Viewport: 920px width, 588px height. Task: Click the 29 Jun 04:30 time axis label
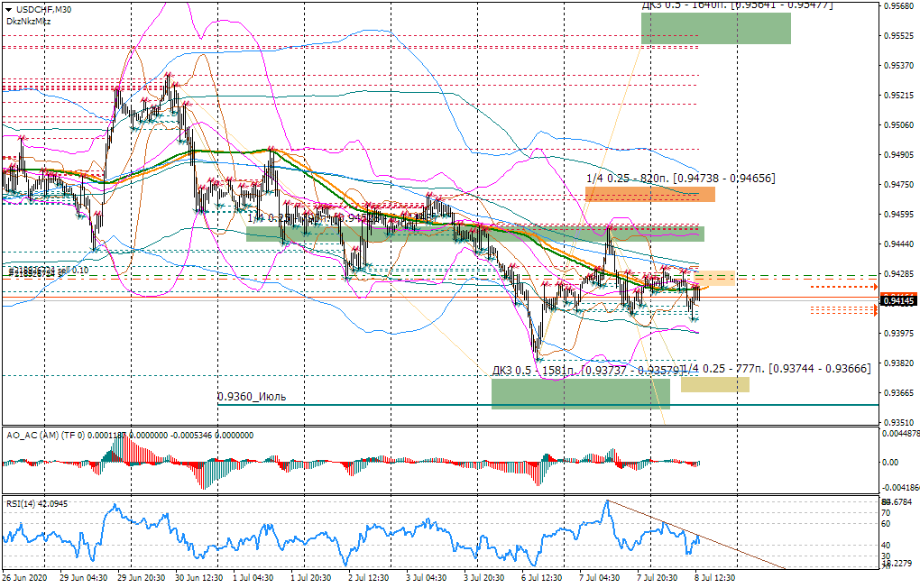[83, 578]
